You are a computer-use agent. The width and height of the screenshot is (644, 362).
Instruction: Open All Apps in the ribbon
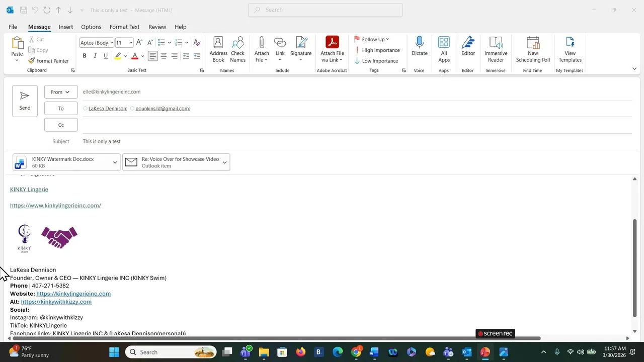pos(444,49)
